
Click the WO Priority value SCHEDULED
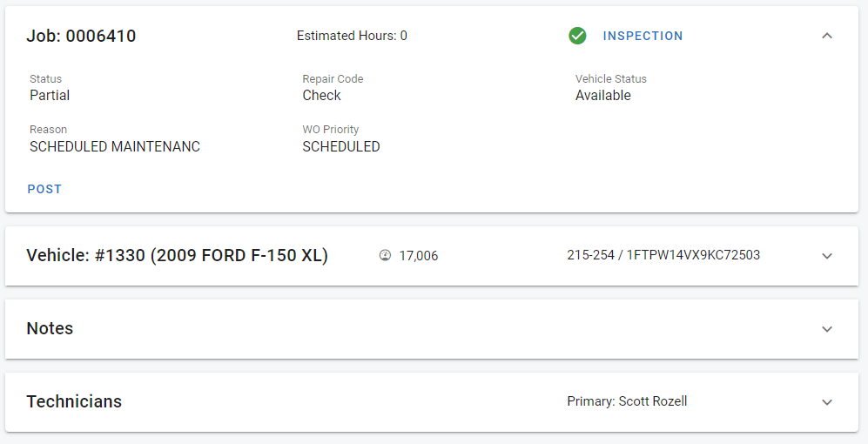click(340, 147)
